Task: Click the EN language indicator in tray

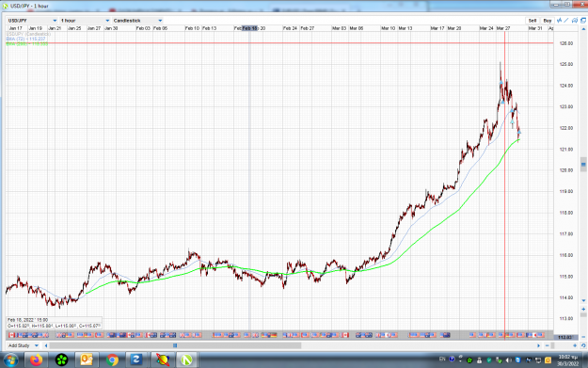Action: 442,360
